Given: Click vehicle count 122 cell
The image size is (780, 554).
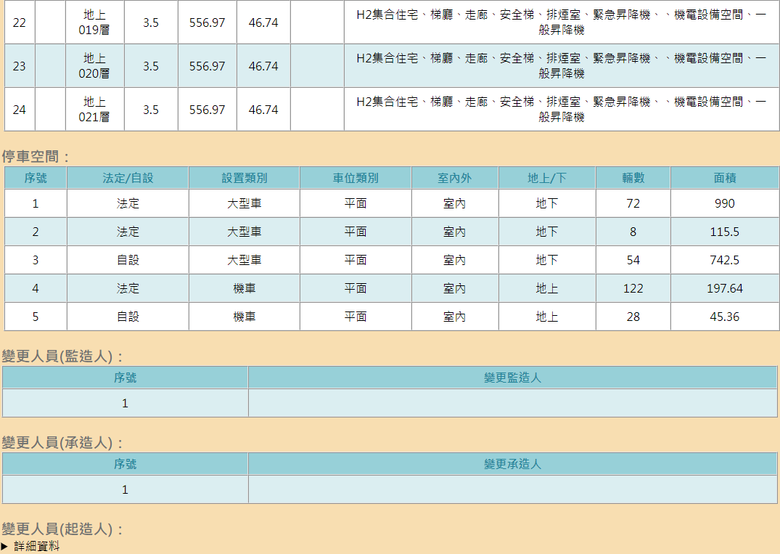Looking at the screenshot, I should point(633,288).
